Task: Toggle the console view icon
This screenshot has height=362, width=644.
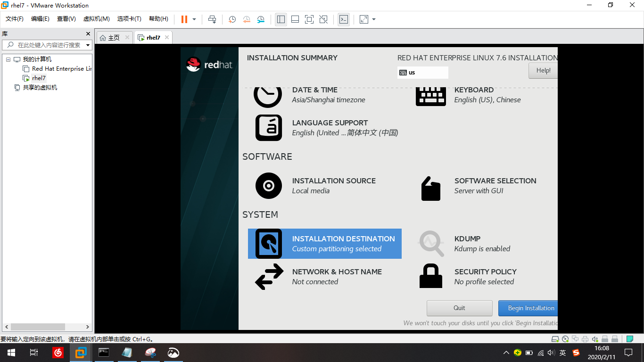Action: tap(344, 19)
